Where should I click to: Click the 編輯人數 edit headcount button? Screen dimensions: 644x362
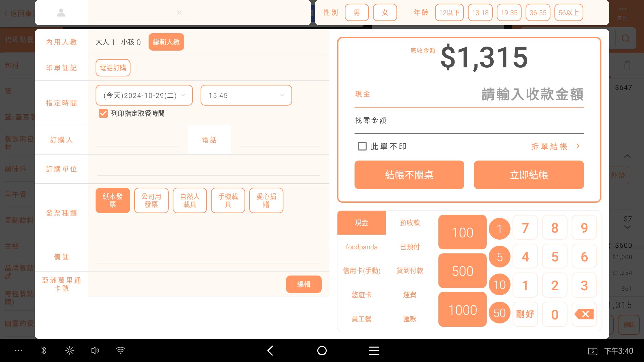point(166,42)
